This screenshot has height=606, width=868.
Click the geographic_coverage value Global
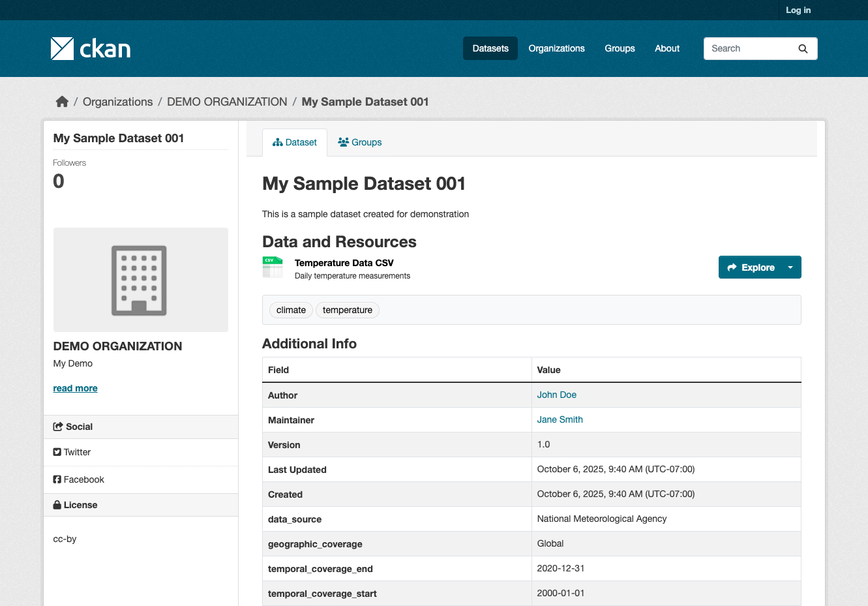(550, 543)
